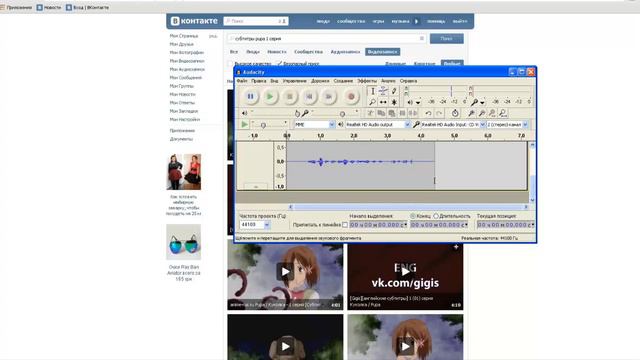Screen dimensions: 640x360
Task: Click the Copy icon in edit toolbar
Action: pos(381,113)
